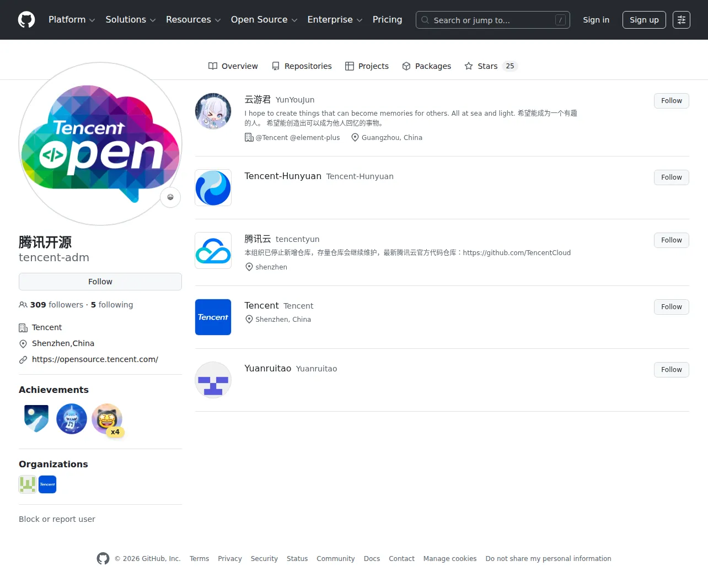
Task: Open the footer Security link
Action: [x=264, y=559]
